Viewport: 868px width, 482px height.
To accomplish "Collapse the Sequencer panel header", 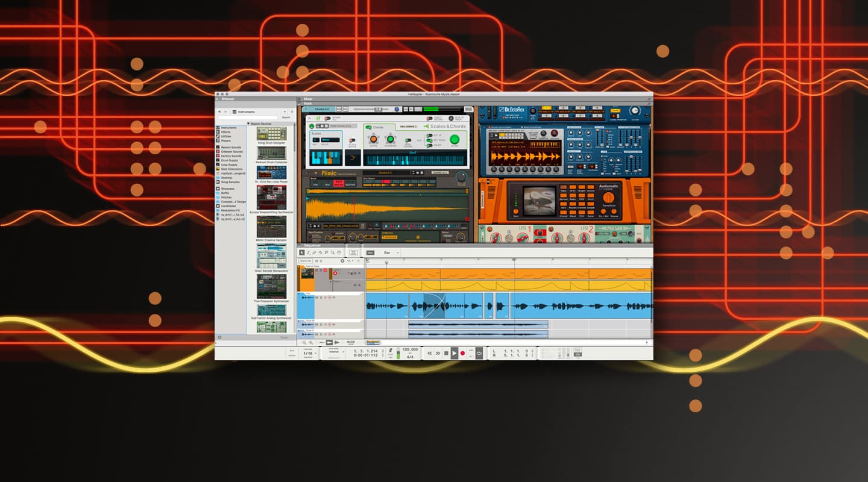I will (300, 246).
